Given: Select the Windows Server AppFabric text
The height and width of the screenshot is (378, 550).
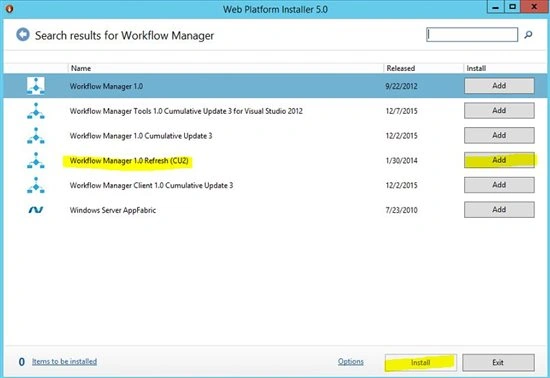Looking at the screenshot, I should click(x=113, y=210).
